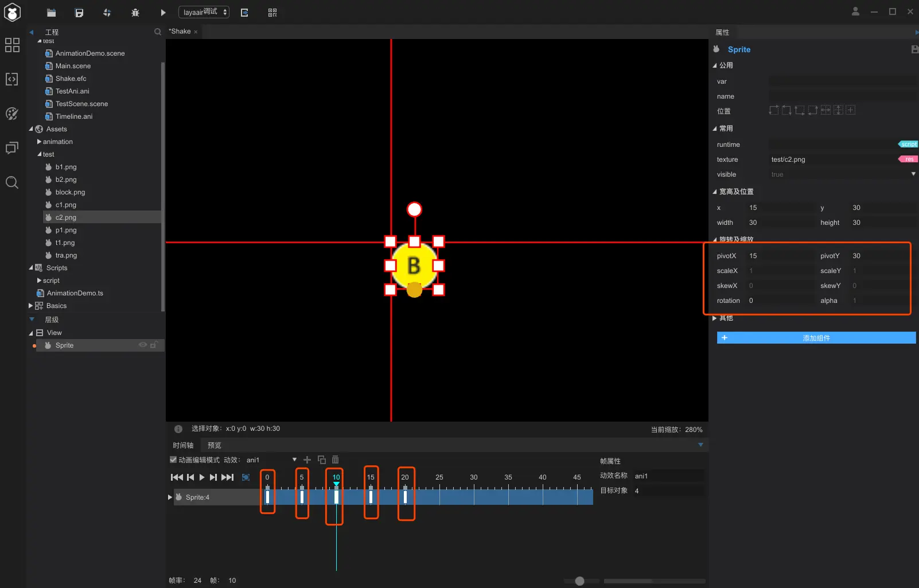This screenshot has width=919, height=588.
Task: Step to next frame
Action: pyautogui.click(x=213, y=477)
